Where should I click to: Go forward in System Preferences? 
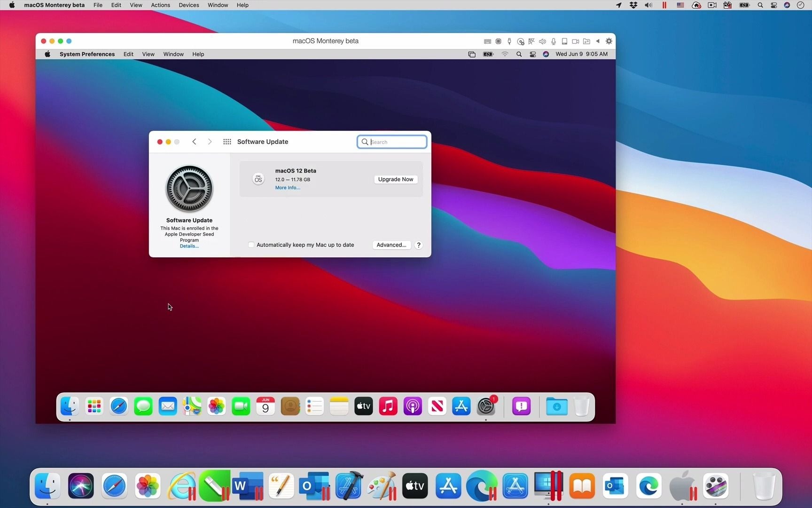click(210, 142)
